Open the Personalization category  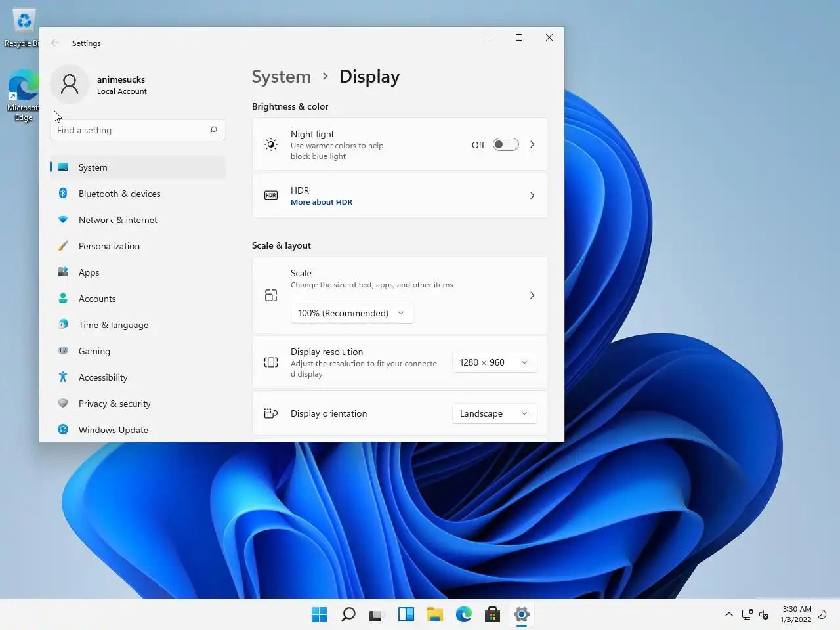coord(138,246)
